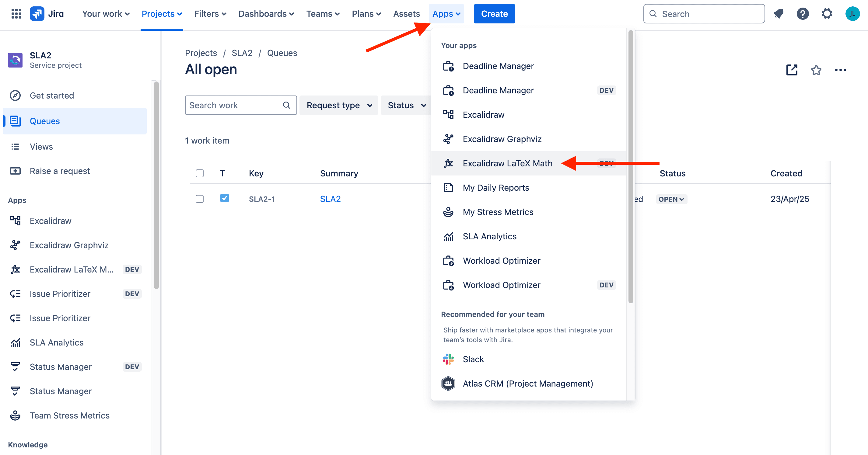Open Status Manager without DEV in sidebar
The width and height of the screenshot is (868, 455).
pos(75,391)
